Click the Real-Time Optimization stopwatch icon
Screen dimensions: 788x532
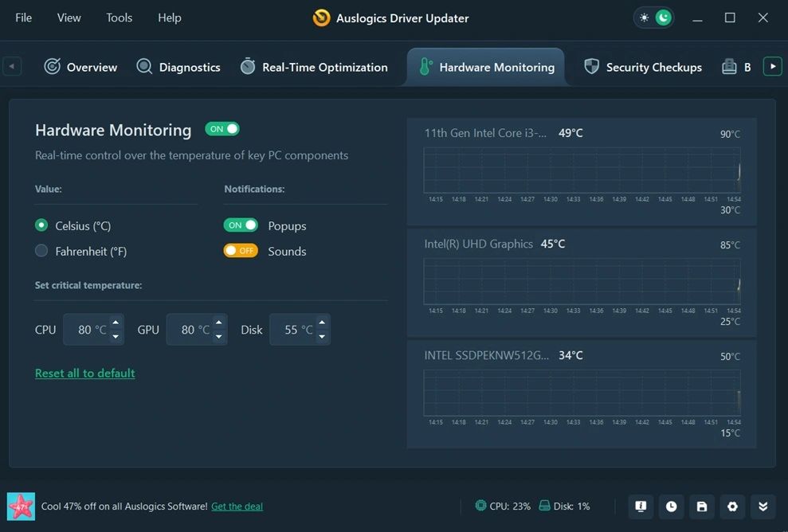[x=248, y=66]
